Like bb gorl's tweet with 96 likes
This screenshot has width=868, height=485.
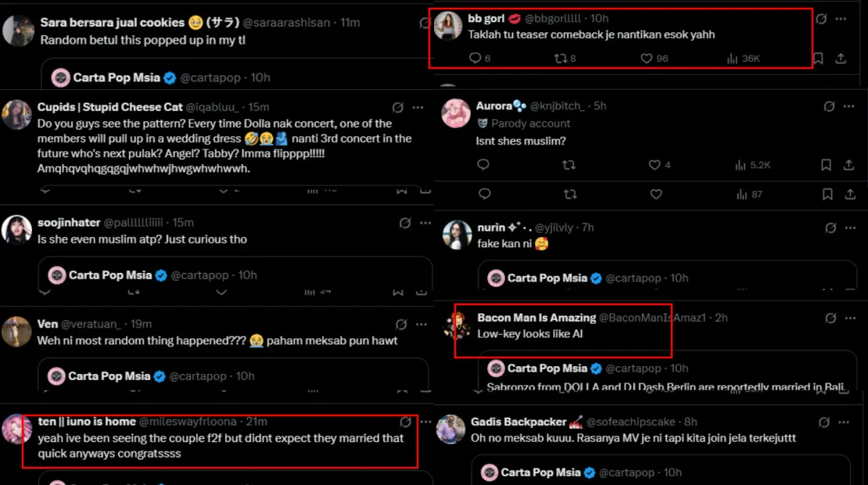647,59
